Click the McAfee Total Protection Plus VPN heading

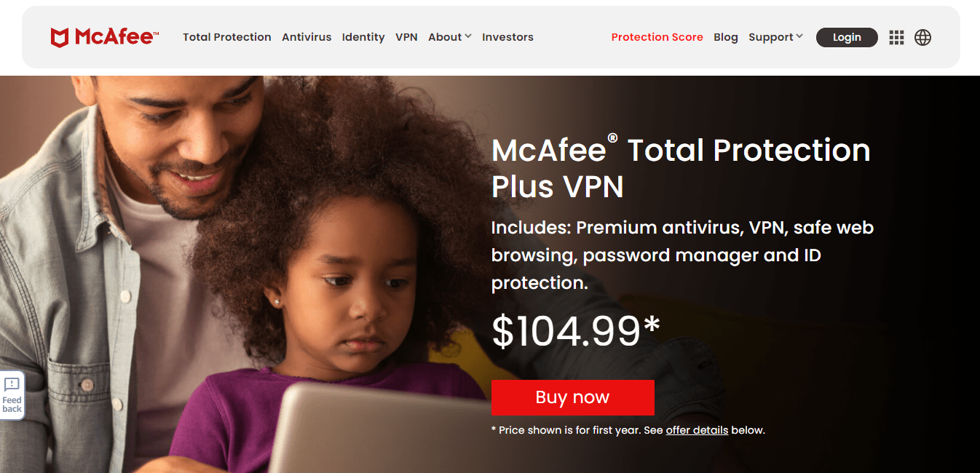pos(681,168)
